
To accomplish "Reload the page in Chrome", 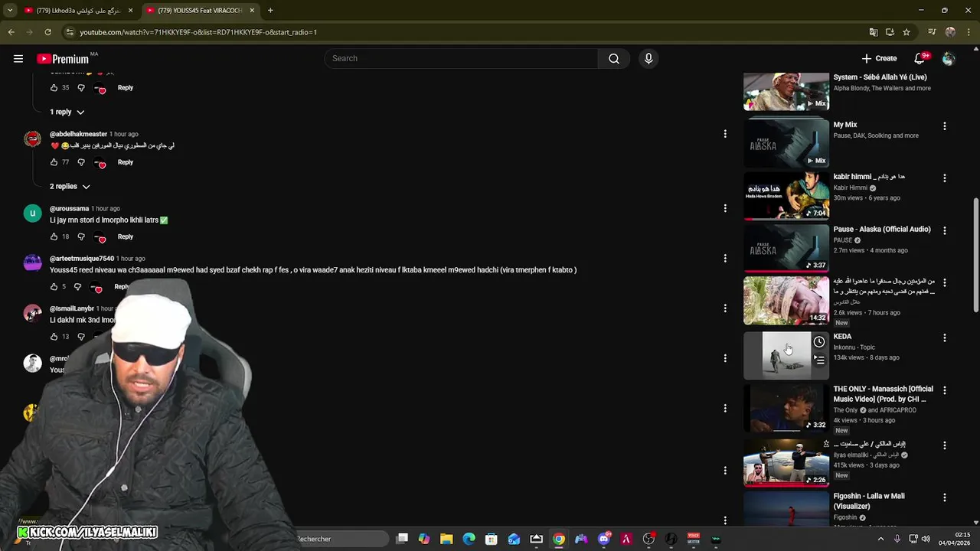I will (47, 32).
